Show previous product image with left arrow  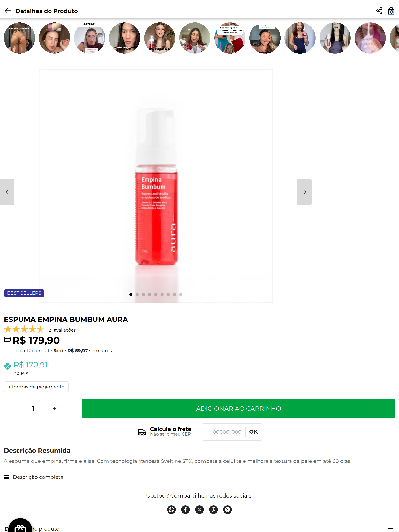7,192
